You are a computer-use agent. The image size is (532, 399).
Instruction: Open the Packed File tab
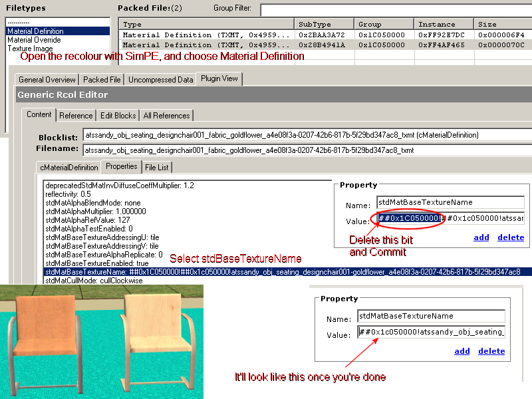pos(102,80)
